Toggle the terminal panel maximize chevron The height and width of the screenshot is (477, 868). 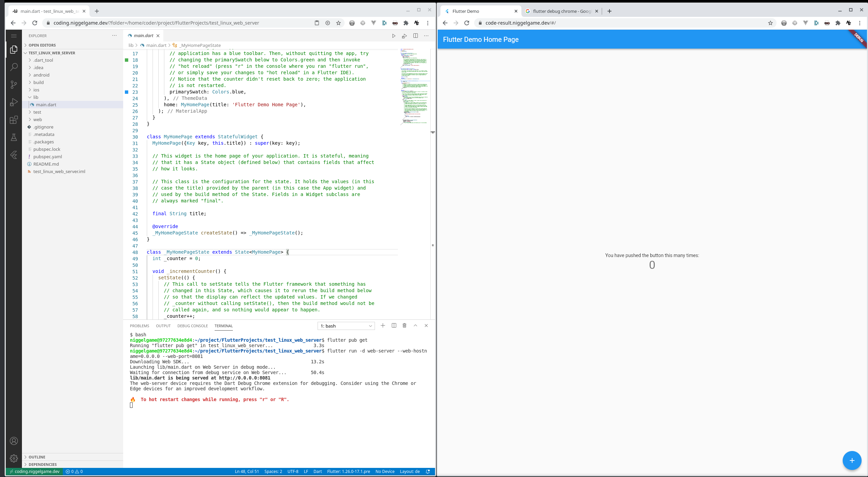[415, 326]
